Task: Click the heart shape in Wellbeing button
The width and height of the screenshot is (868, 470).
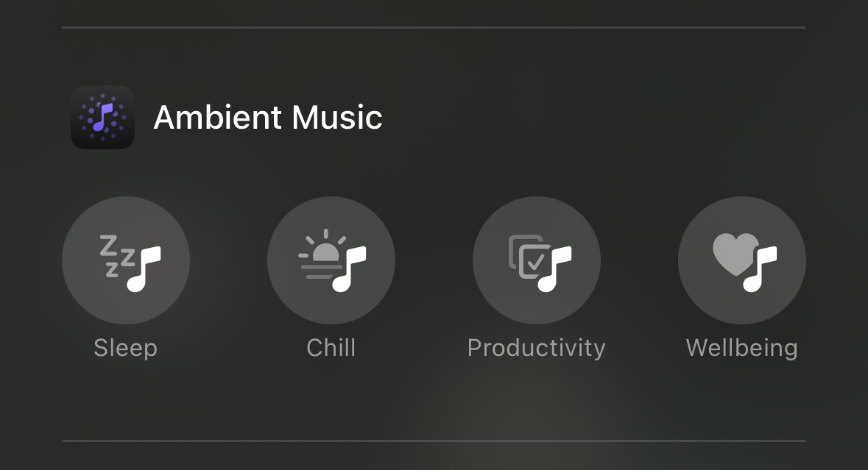Action: coord(735,254)
